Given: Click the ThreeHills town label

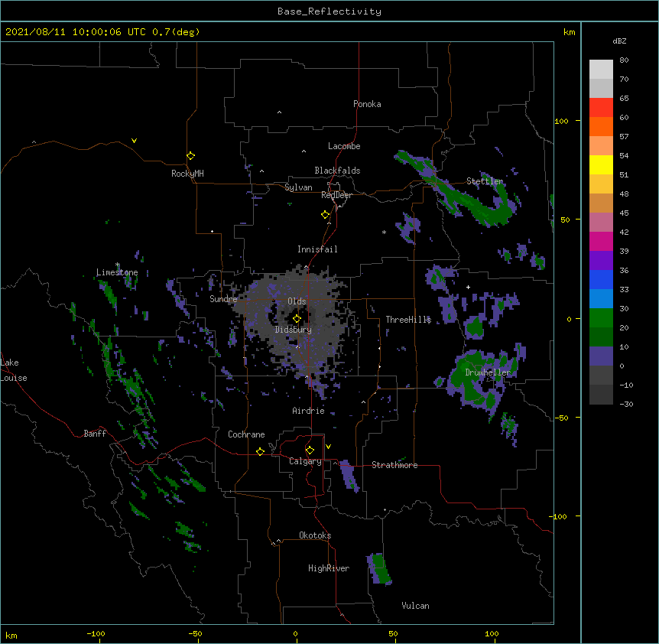Looking at the screenshot, I should (408, 320).
